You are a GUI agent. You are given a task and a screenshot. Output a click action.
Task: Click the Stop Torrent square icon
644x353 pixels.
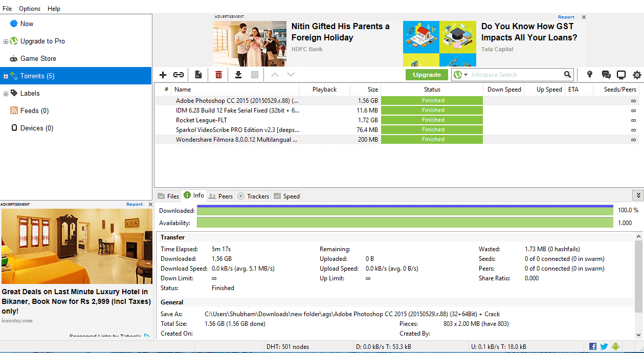(x=255, y=75)
